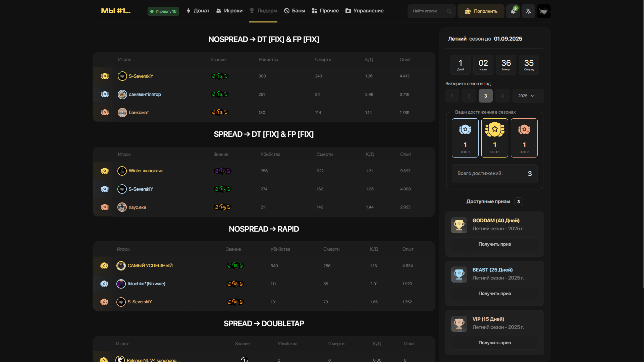The image size is (644, 362).
Task: Click the avatar of nayz.exe
Action: point(122,207)
